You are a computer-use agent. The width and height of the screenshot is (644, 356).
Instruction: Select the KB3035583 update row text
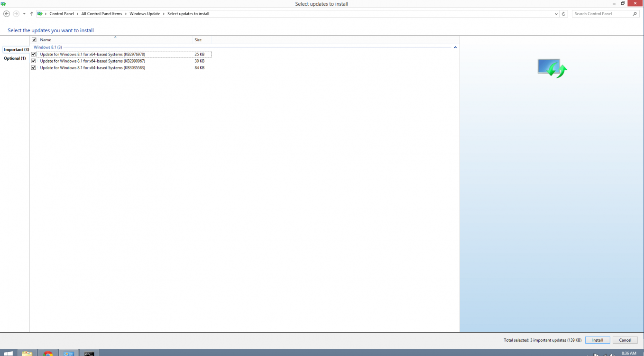point(92,67)
